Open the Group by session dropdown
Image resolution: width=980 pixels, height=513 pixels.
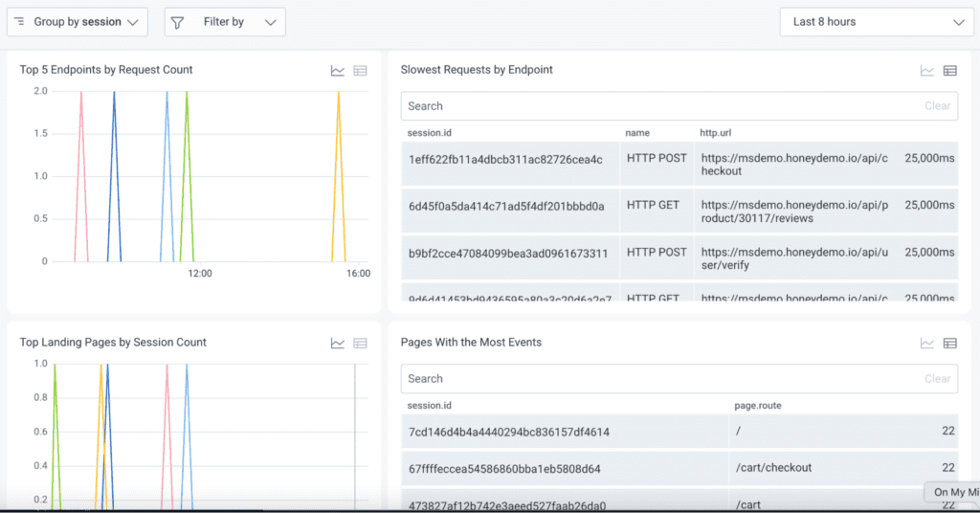78,22
